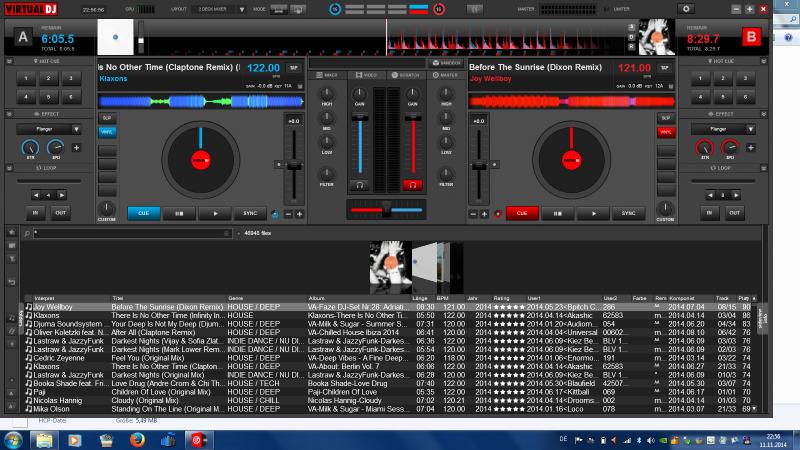Expand deck A LOOP panel options
This screenshot has width=800, height=450.
9,168
